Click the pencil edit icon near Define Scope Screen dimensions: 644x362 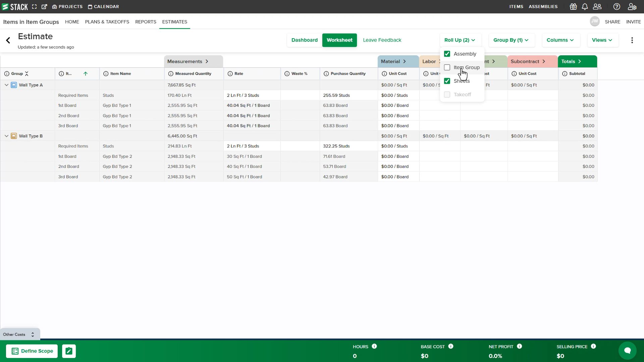tap(69, 351)
